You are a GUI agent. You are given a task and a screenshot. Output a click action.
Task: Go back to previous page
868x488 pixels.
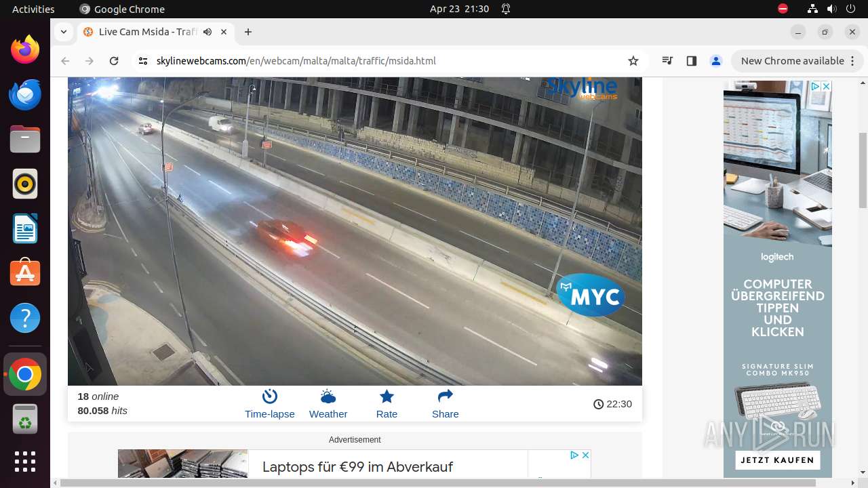click(x=65, y=61)
